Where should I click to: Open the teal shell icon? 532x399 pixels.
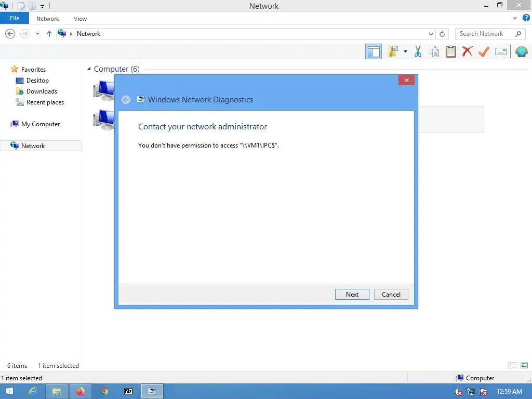pyautogui.click(x=521, y=51)
